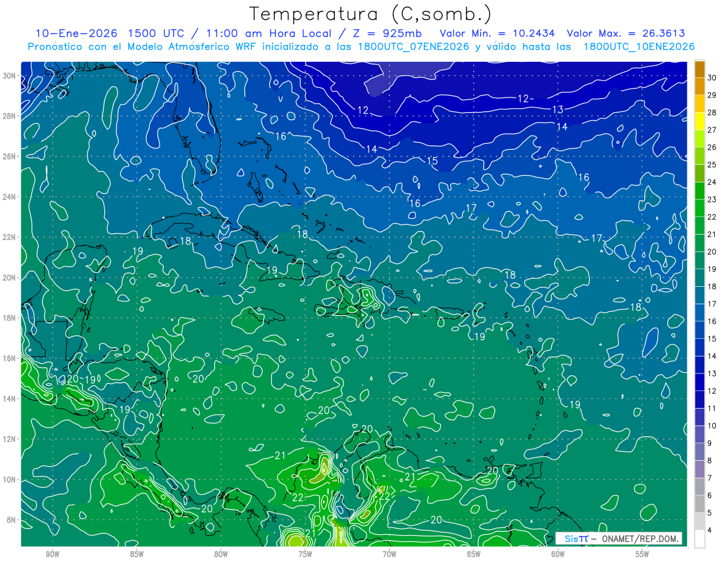Viewport: 728px width, 562px height.
Task: Click the 14N latitude axis label
Action: pos(9,398)
